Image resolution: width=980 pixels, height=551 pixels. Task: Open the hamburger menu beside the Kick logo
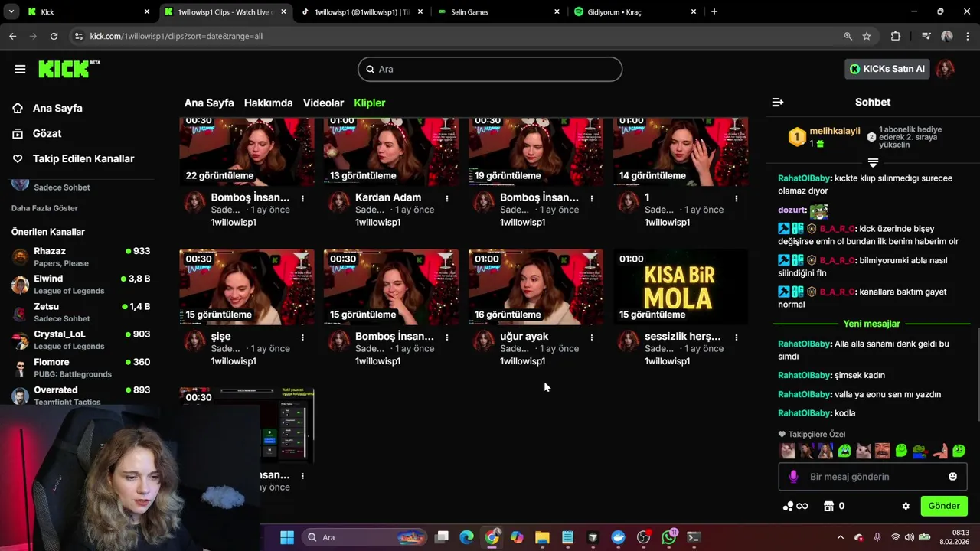tap(20, 69)
